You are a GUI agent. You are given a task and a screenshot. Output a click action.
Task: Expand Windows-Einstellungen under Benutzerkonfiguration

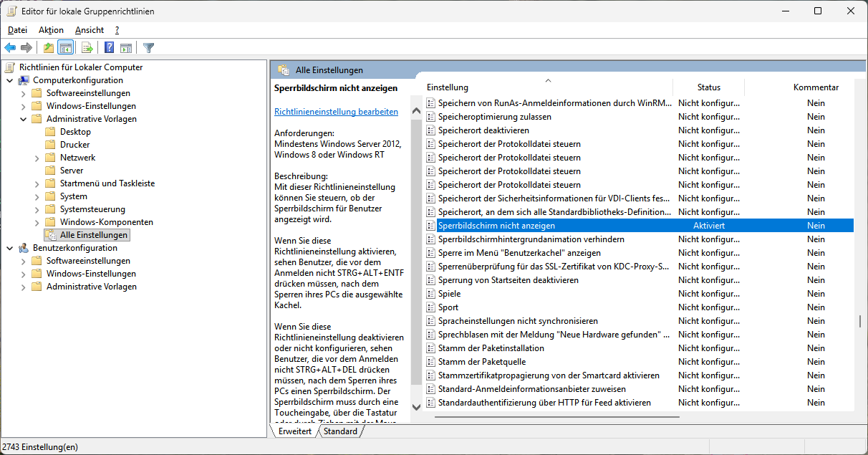pos(23,274)
